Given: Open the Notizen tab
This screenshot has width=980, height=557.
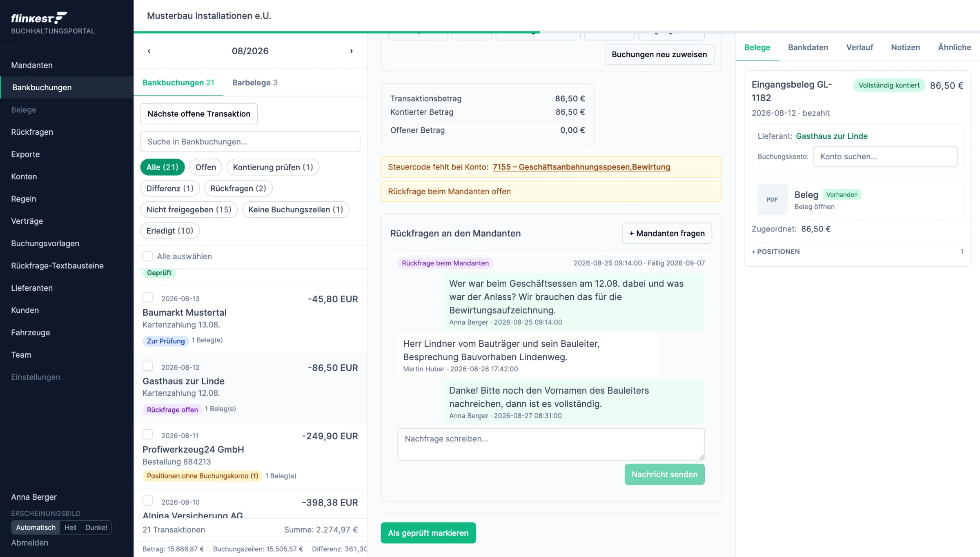Looking at the screenshot, I should tap(905, 47).
